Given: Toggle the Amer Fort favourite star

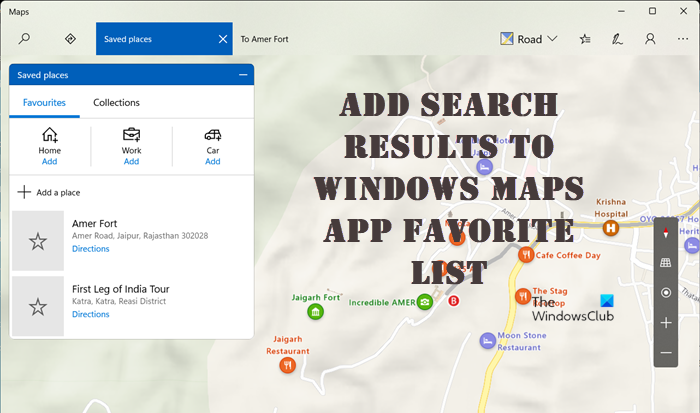Looking at the screenshot, I should coord(38,241).
